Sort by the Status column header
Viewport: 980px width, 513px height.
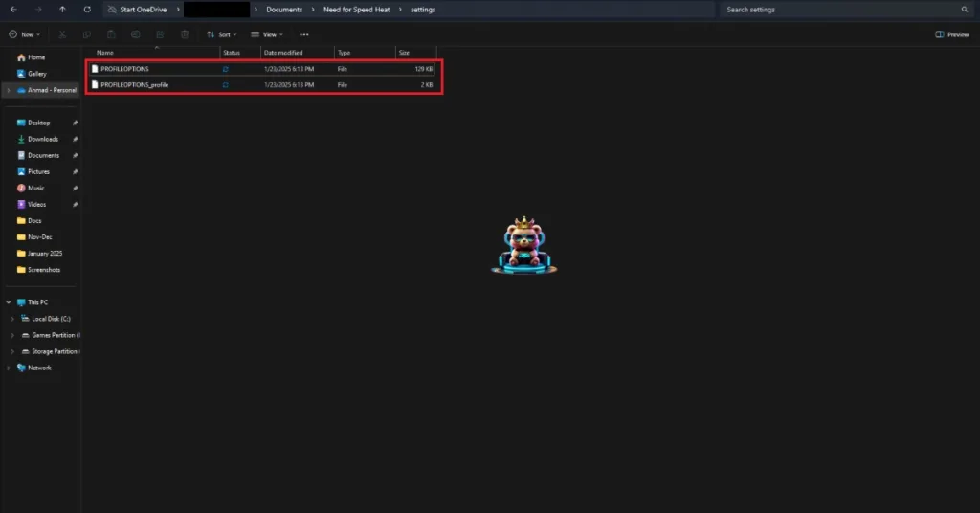(232, 53)
